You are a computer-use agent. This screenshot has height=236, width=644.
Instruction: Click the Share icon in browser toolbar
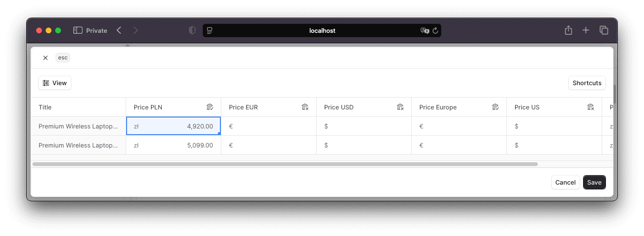568,30
